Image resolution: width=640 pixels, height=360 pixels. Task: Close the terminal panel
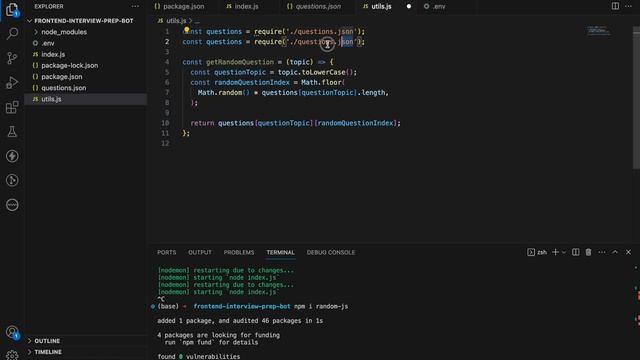[628, 252]
